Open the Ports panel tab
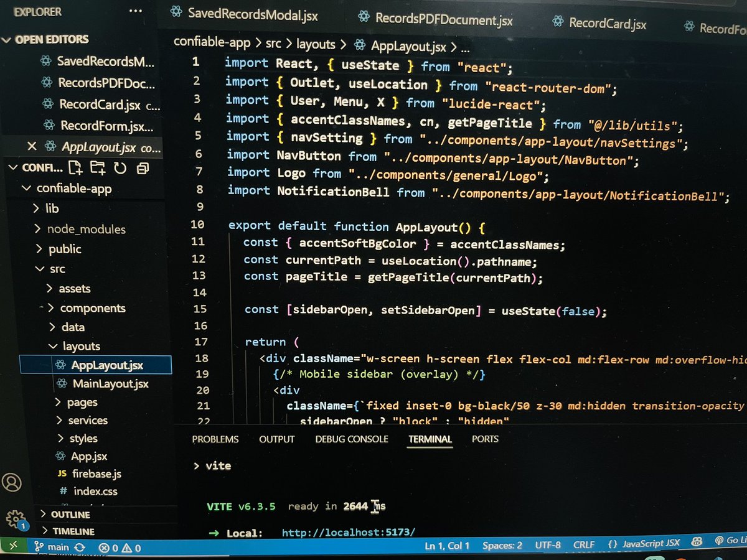 [486, 439]
